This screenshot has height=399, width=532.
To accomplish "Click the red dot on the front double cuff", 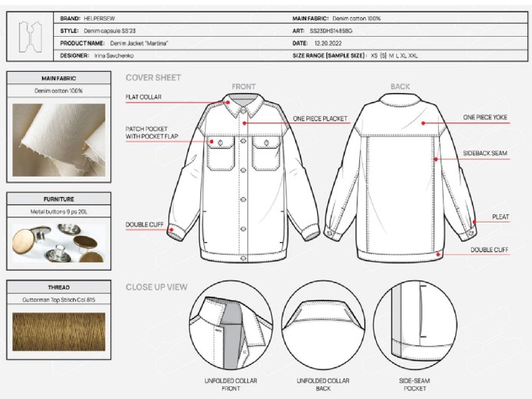I will click(171, 230).
